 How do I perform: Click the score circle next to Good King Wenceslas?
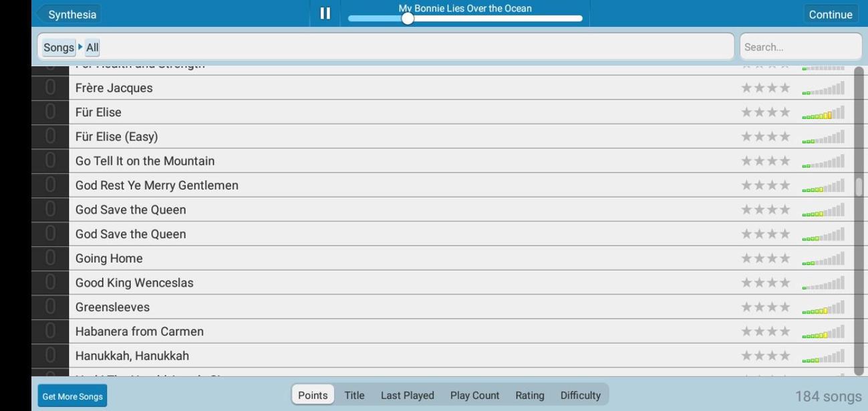[x=51, y=282]
